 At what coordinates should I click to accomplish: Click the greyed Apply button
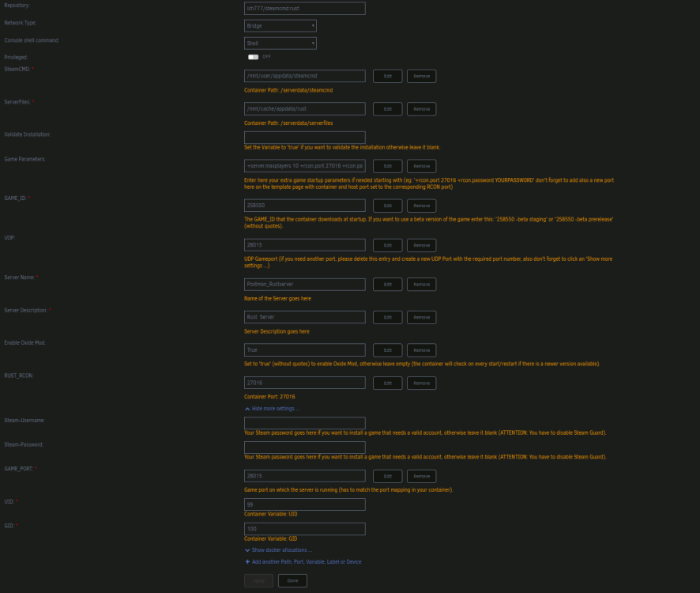[258, 580]
